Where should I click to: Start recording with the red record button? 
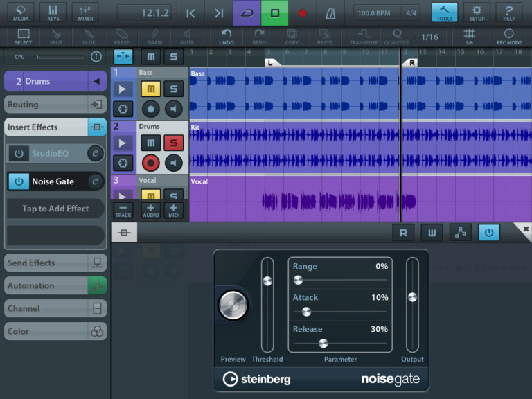[302, 13]
